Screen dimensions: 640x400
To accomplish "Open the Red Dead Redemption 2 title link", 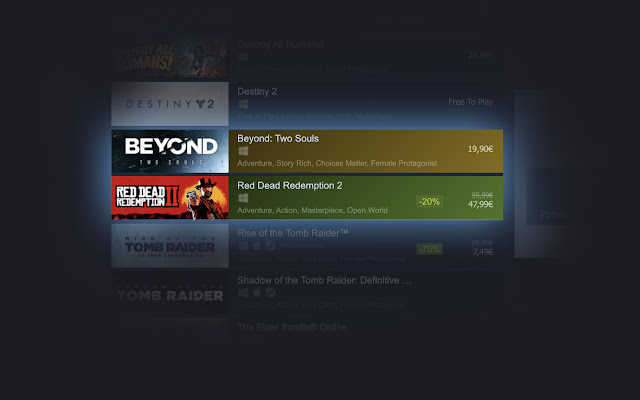I will (290, 186).
